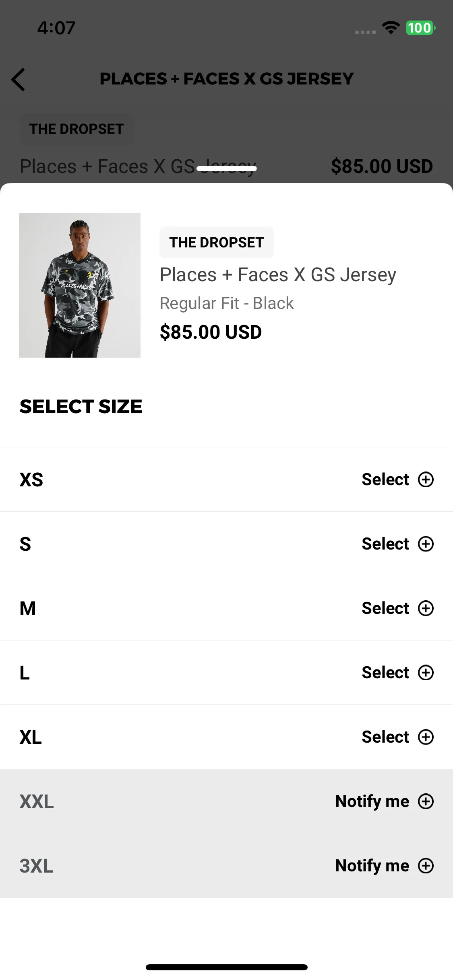This screenshot has width=453, height=980.
Task: Tap the sheet grabber handle to dismiss
Action: click(x=226, y=169)
